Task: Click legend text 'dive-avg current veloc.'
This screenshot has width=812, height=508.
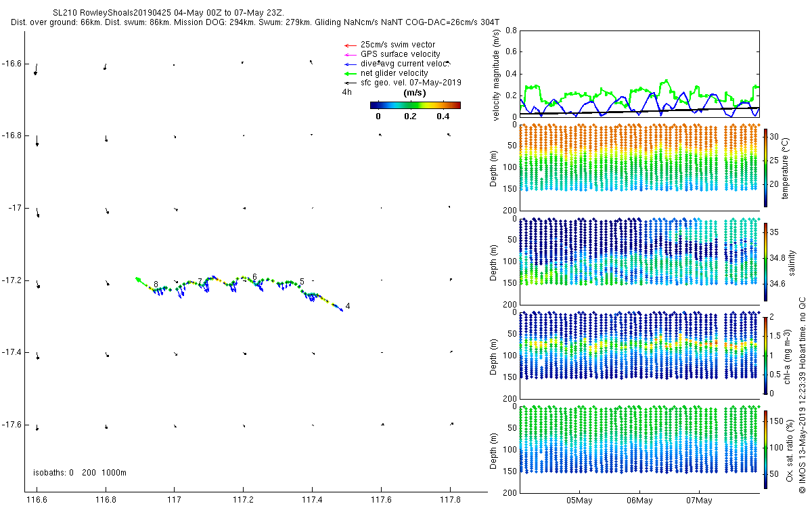Action: point(405,64)
